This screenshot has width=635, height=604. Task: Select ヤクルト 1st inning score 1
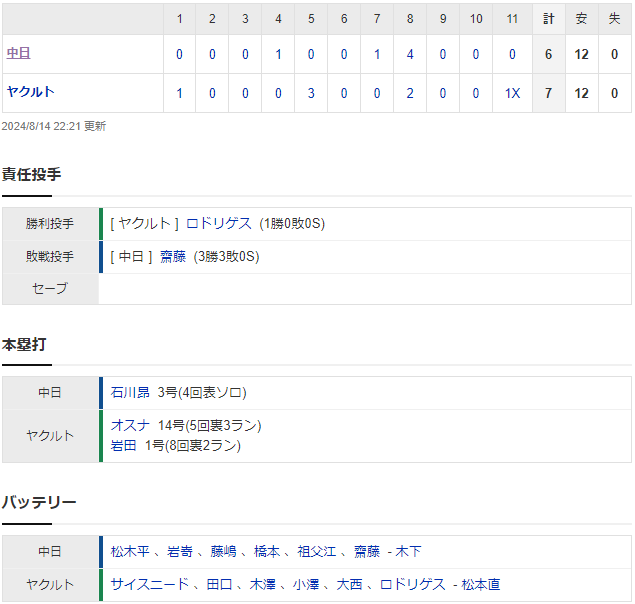point(179,93)
